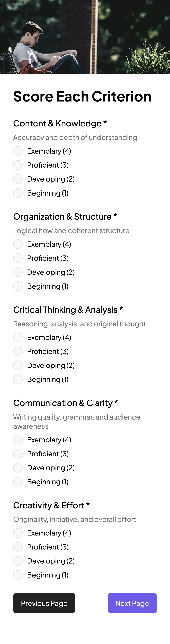Image resolution: width=170 pixels, height=644 pixels.
Task: Select Proficient (3) for Creativity & Effort
Action: pos(18,547)
